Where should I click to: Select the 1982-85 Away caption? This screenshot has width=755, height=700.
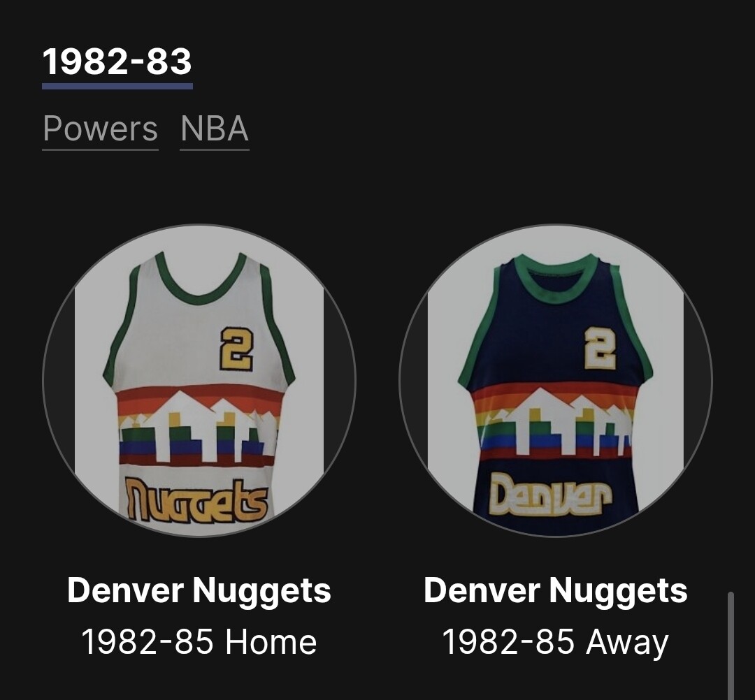556,642
